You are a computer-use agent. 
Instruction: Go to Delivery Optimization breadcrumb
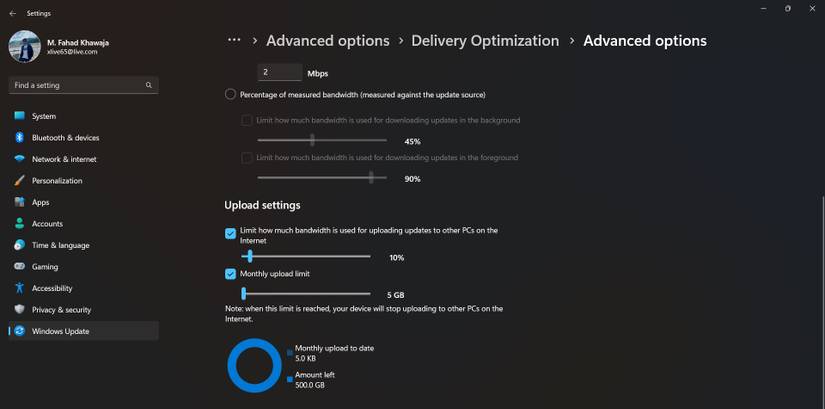point(485,41)
